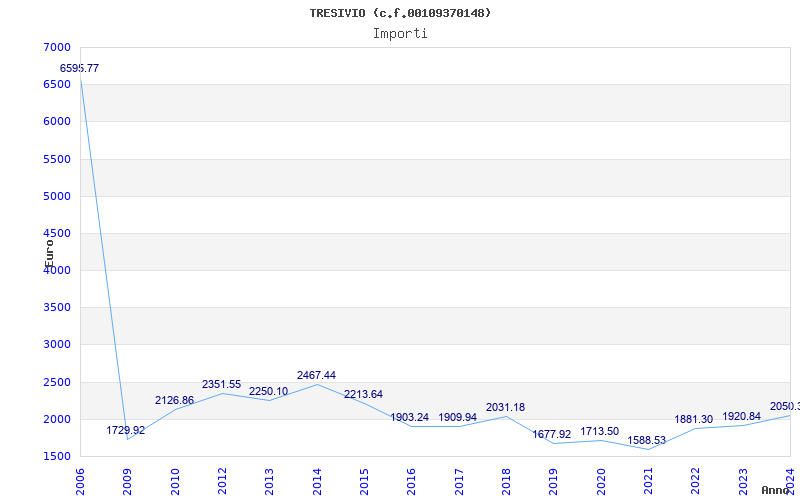This screenshot has height=500, width=800.
Task: Click the x-axis year 2014
Action: coord(317,482)
